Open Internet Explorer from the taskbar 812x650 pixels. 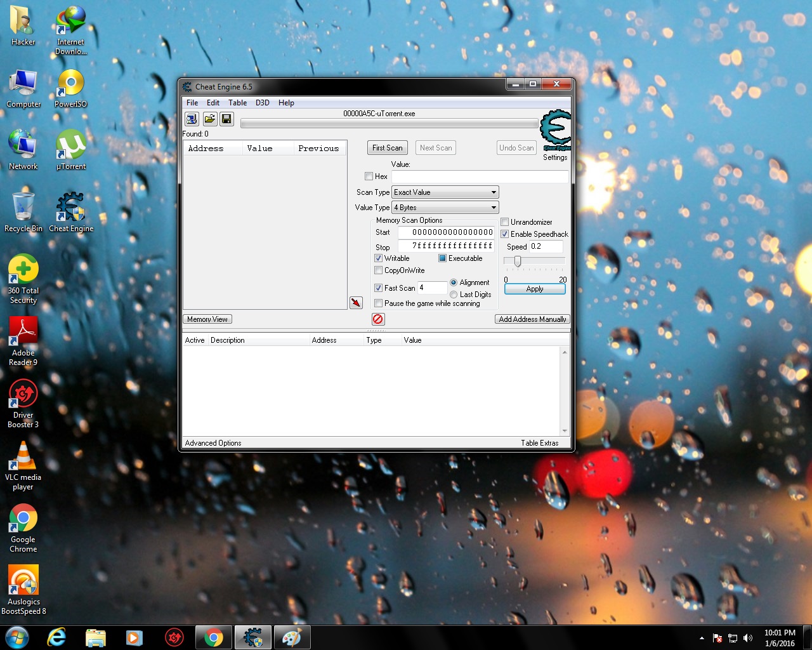pos(57,637)
